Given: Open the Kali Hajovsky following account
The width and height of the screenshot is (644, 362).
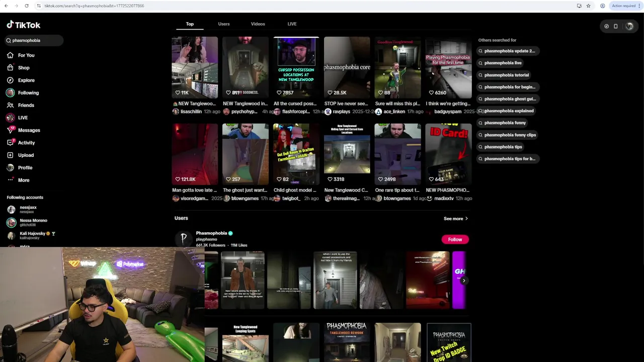Looking at the screenshot, I should [33, 235].
